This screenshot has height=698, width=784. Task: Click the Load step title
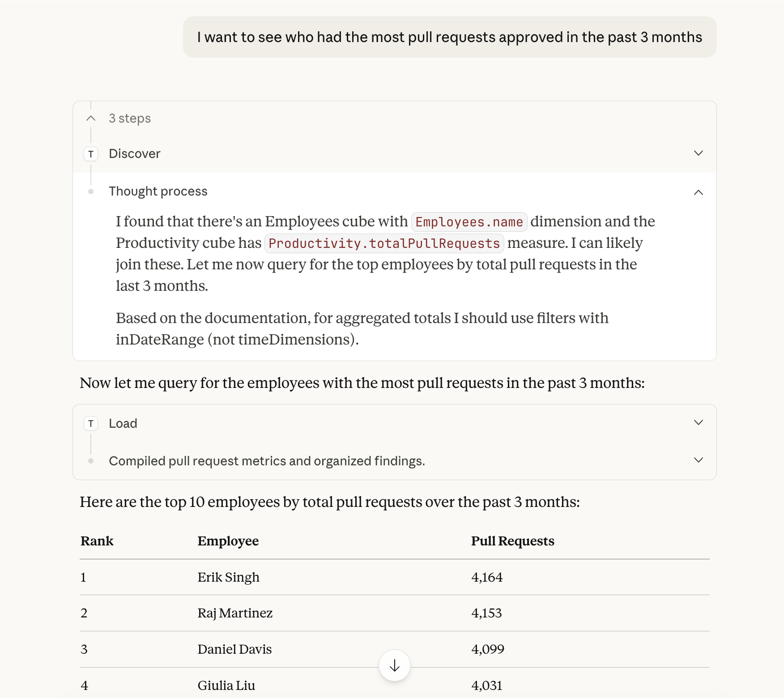pyautogui.click(x=123, y=423)
